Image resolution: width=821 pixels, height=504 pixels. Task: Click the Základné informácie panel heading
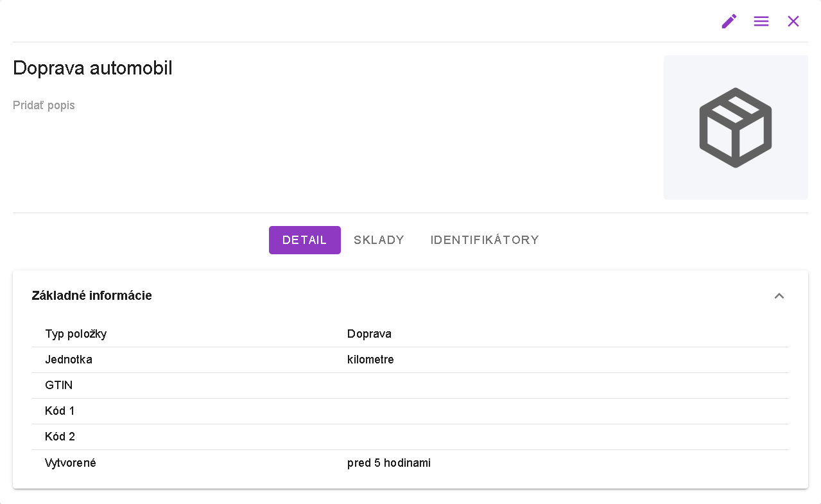point(92,295)
